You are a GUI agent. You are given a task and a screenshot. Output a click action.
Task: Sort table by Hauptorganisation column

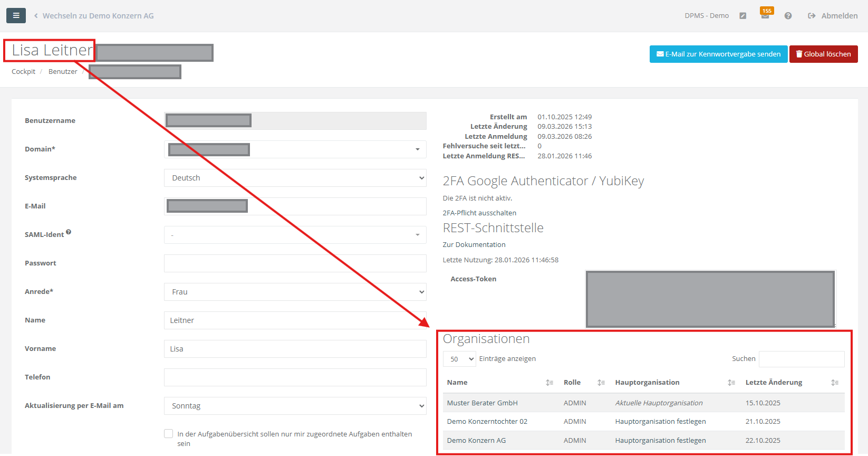point(731,383)
